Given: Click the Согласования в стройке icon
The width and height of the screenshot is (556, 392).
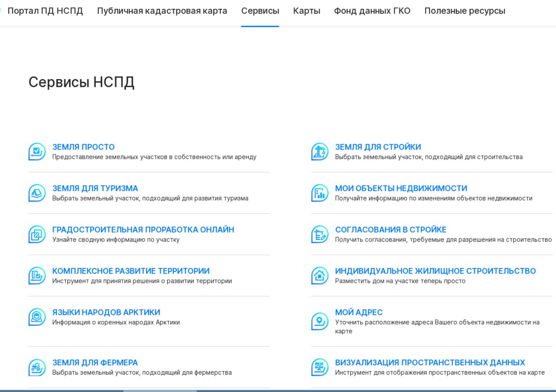Looking at the screenshot, I should point(319,235).
